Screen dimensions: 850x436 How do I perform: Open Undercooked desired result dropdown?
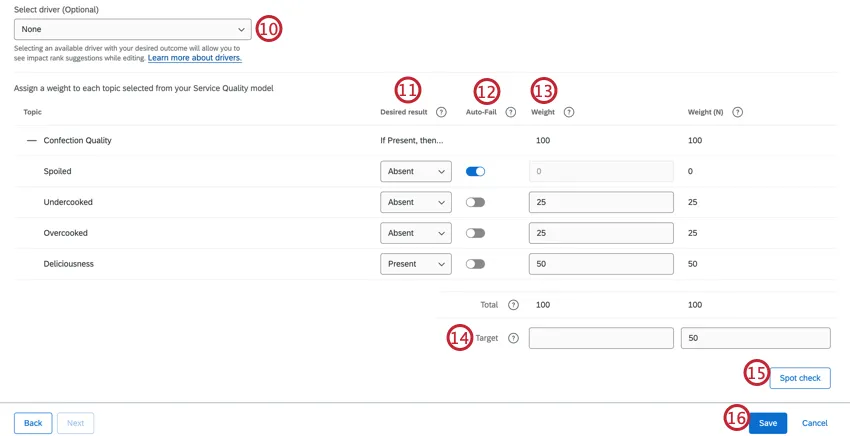[x=415, y=203]
